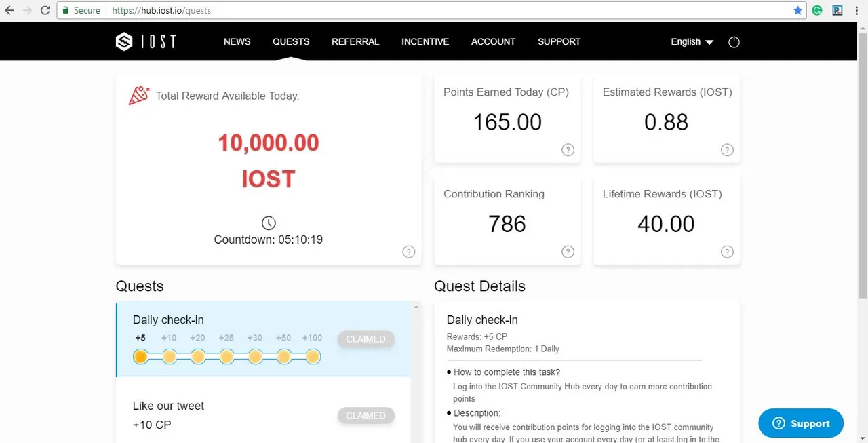Click the secure padlock icon
Screen dimensions: 868x443
65,11
